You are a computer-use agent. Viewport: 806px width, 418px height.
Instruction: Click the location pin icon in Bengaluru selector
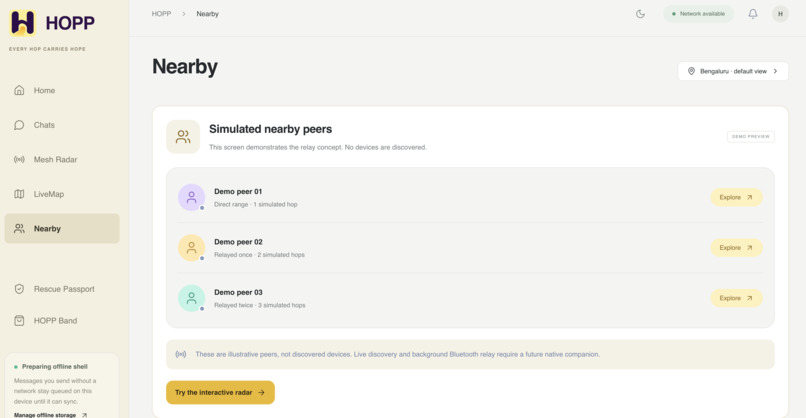click(691, 71)
